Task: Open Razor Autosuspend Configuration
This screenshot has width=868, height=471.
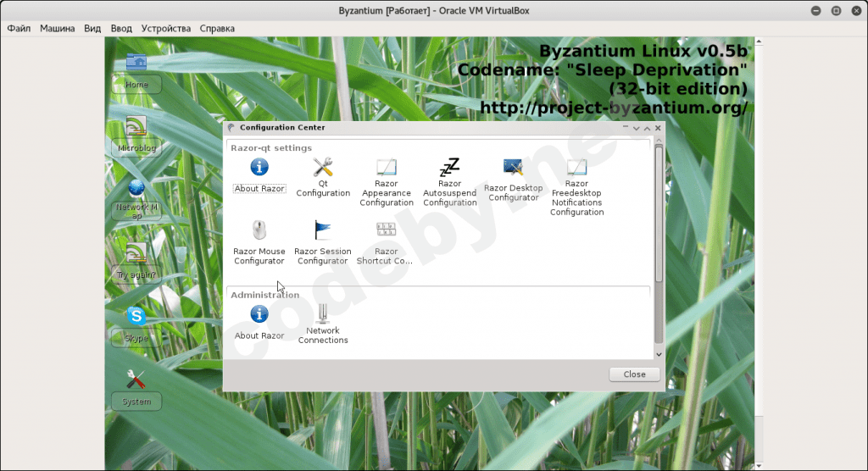Action: click(449, 183)
